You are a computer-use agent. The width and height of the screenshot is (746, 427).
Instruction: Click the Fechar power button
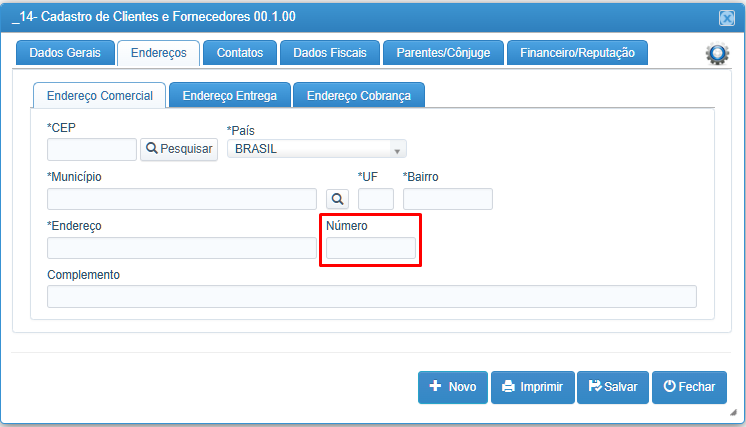(689, 387)
